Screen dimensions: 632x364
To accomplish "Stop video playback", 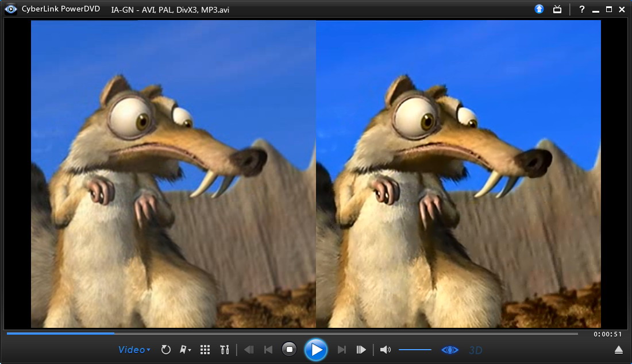I will (x=289, y=349).
